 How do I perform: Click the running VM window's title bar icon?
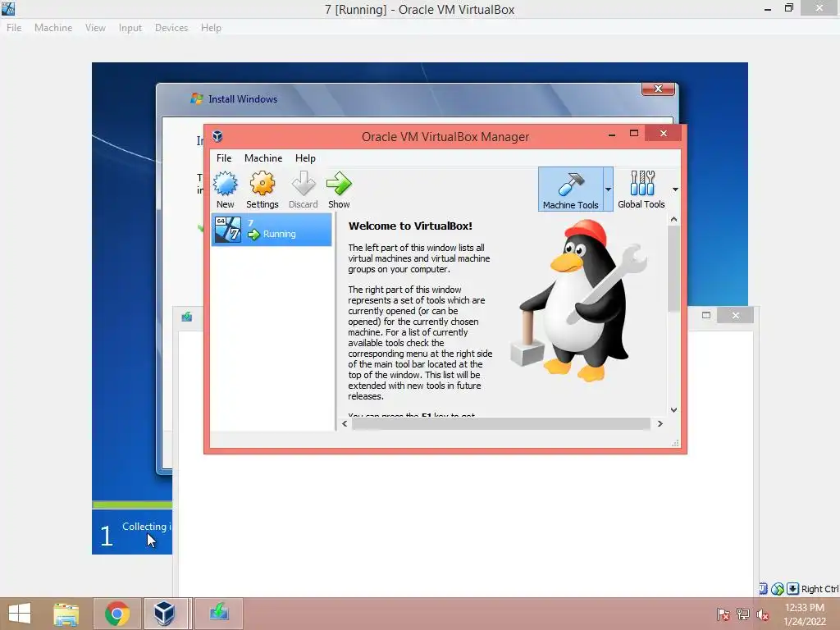pyautogui.click(x=8, y=8)
